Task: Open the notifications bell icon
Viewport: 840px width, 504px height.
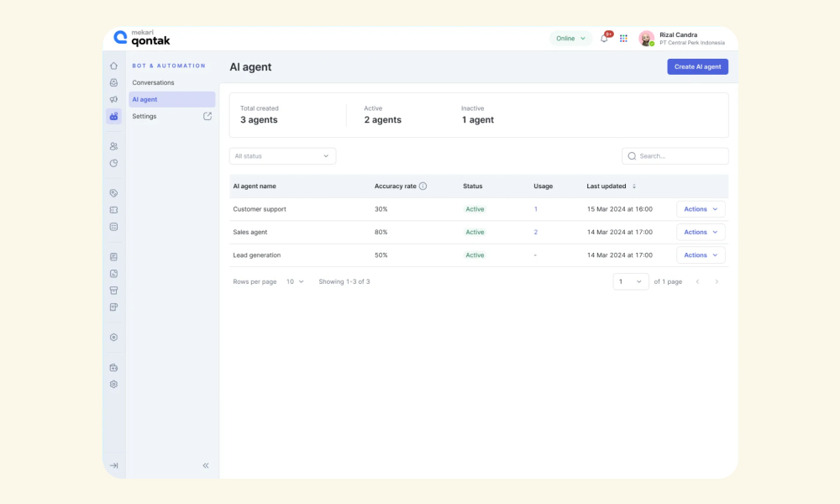Action: 604,38
